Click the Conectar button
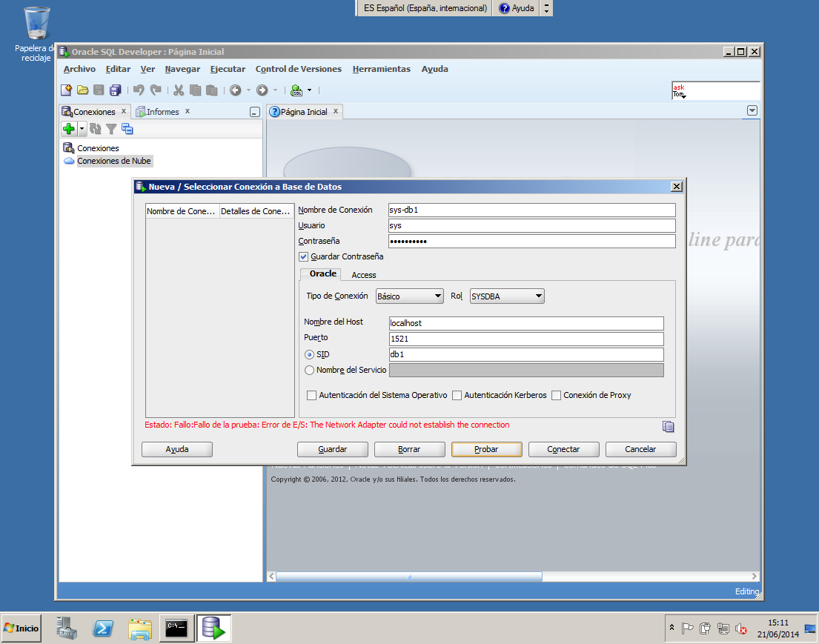819x644 pixels. click(563, 449)
